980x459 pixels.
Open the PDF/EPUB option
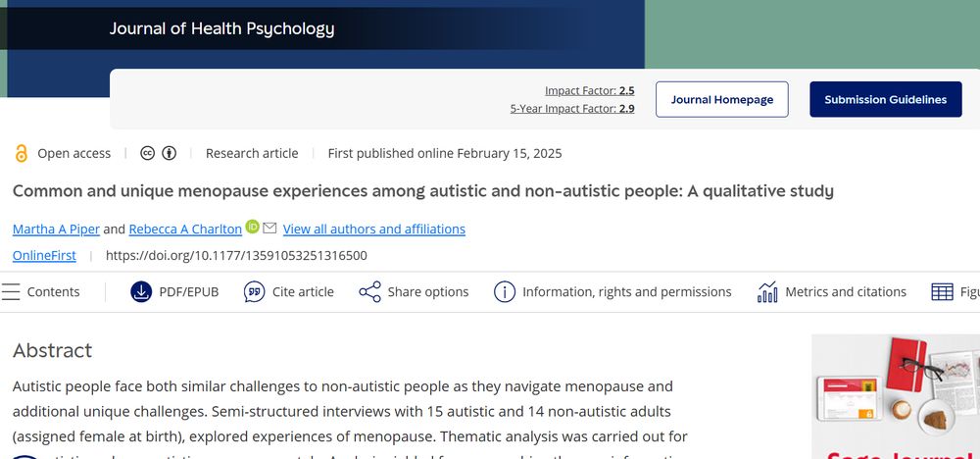(x=189, y=292)
